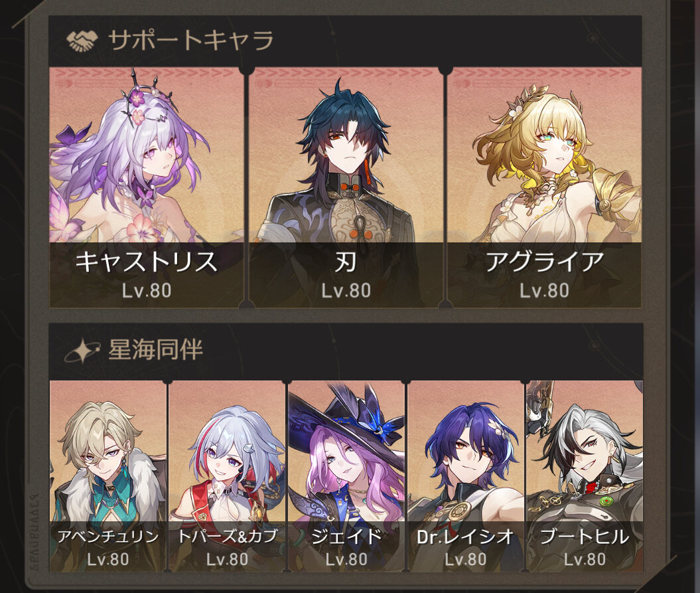
Task: Click the トパーズ&カブ name label
Action: click(x=227, y=537)
